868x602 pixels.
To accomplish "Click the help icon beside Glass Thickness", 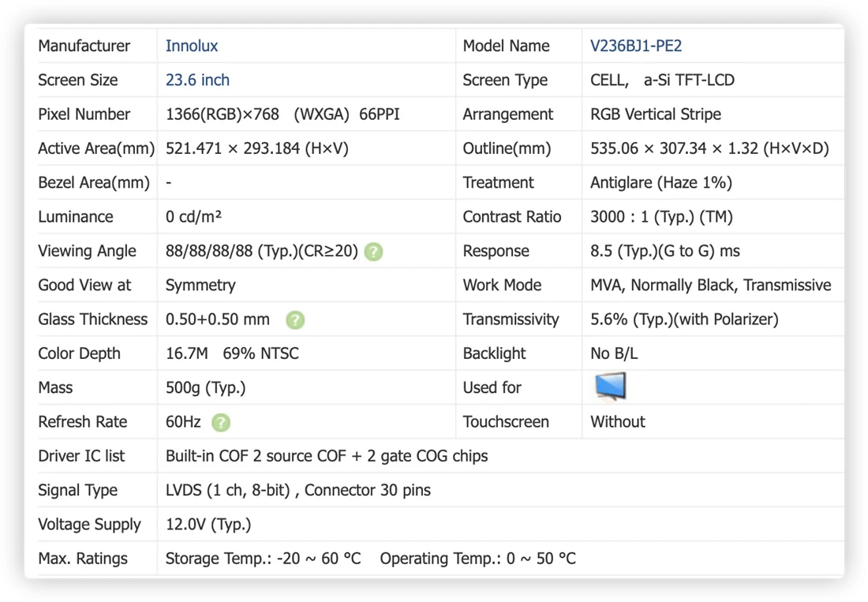I will [295, 320].
